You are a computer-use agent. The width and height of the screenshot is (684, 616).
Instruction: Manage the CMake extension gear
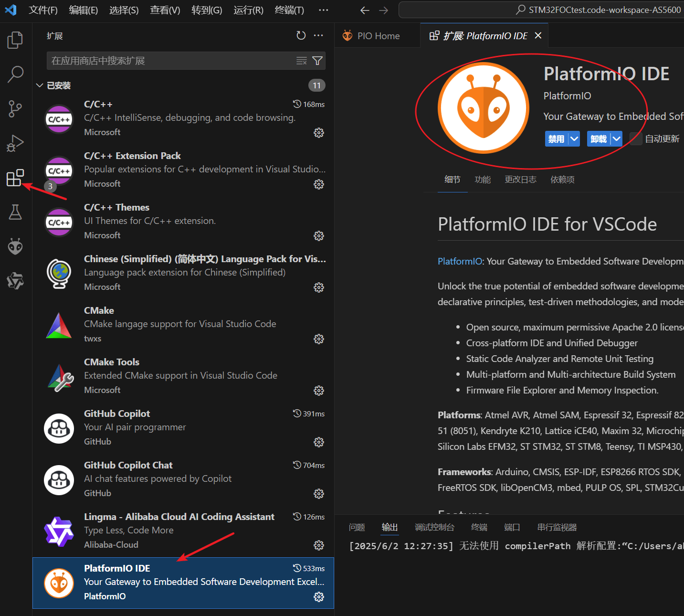click(319, 339)
